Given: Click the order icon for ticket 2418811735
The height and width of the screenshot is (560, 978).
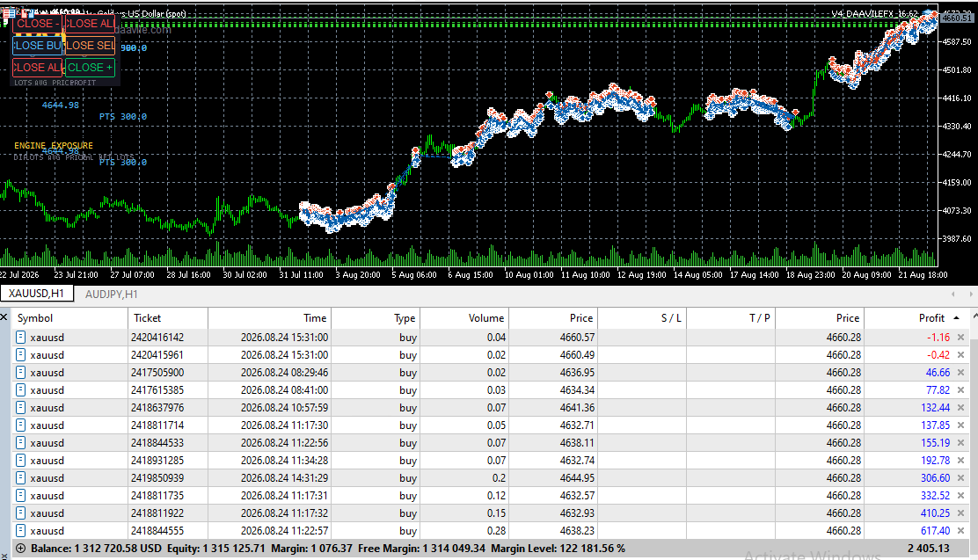Looking at the screenshot, I should [x=20, y=496].
